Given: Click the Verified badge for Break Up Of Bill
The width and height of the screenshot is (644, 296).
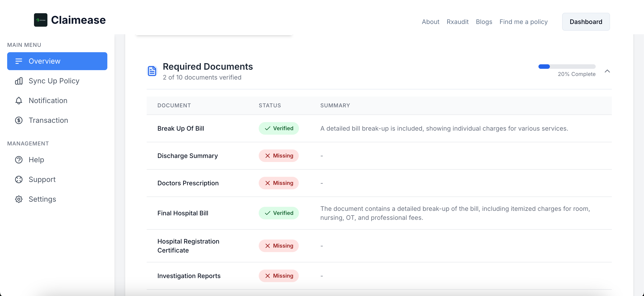Looking at the screenshot, I should click(x=278, y=128).
